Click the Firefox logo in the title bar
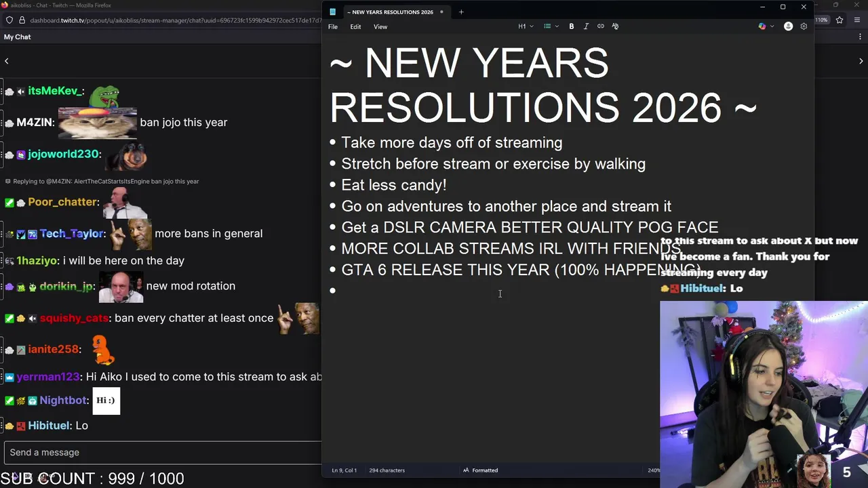This screenshot has height=488, width=868. coord(5,5)
